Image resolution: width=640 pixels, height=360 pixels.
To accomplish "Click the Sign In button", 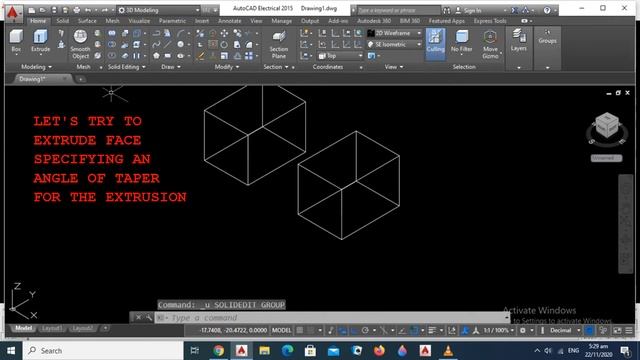I will (469, 10).
